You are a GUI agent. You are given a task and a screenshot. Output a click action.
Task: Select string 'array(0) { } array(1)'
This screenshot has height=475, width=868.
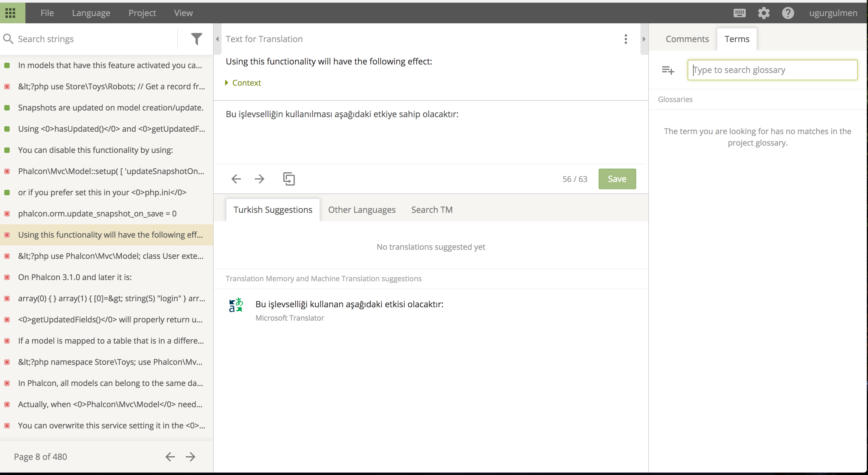coord(107,298)
